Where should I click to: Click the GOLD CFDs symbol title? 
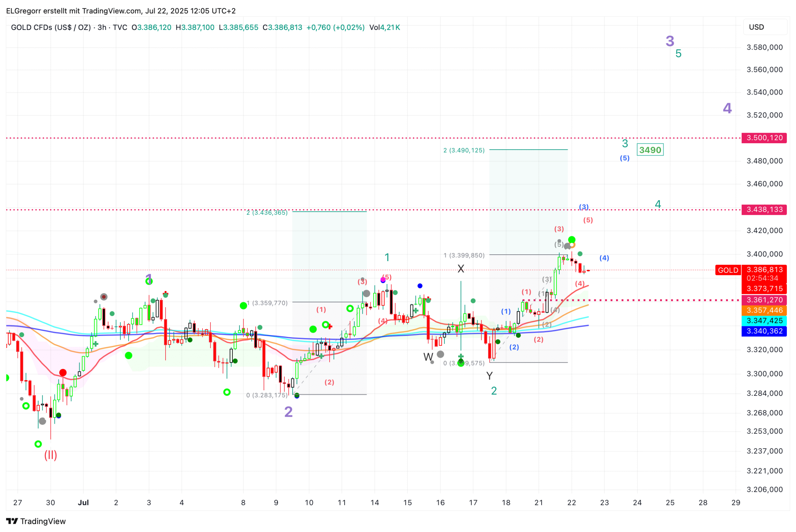tap(51, 27)
